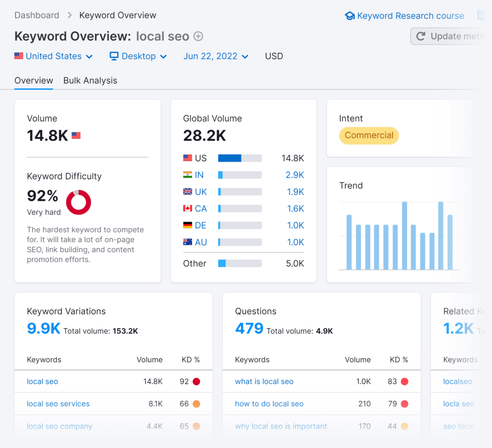The height and width of the screenshot is (448, 492).
Task: Click the US volume bar in Global Volume
Action: (x=240, y=158)
